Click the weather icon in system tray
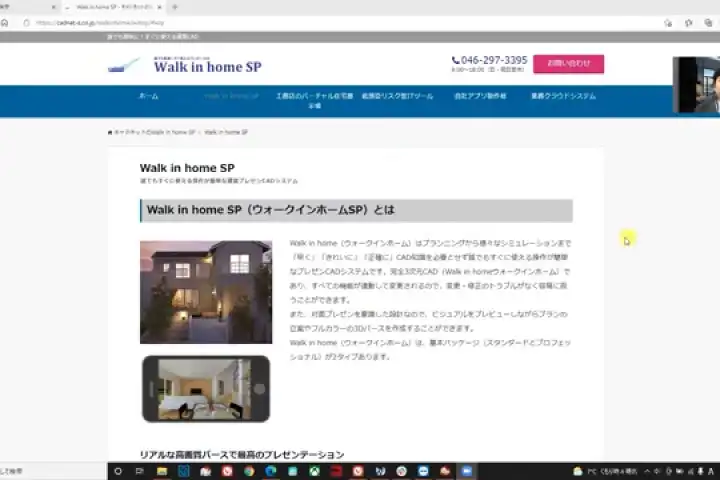The height and width of the screenshot is (480, 720). [x=578, y=471]
